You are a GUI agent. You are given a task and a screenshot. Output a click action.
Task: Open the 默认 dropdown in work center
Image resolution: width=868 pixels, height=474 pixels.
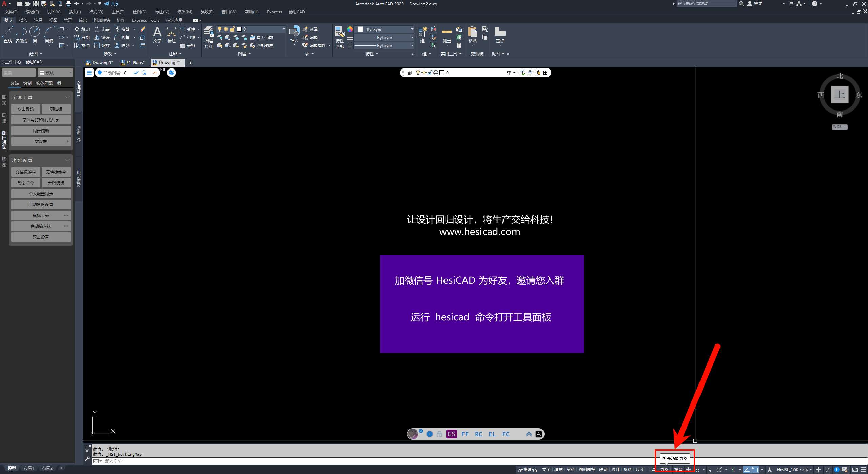55,73
